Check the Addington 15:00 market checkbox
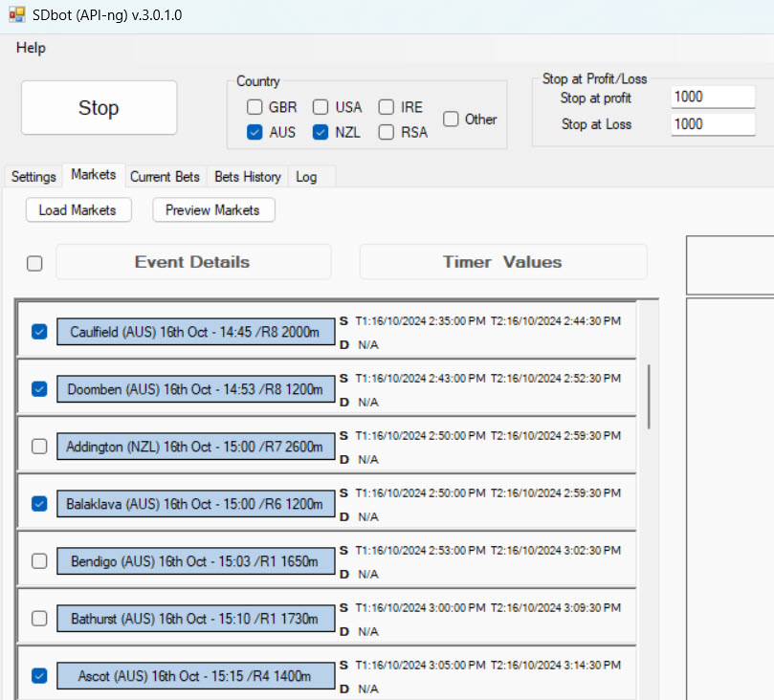774x700 pixels. point(39,447)
